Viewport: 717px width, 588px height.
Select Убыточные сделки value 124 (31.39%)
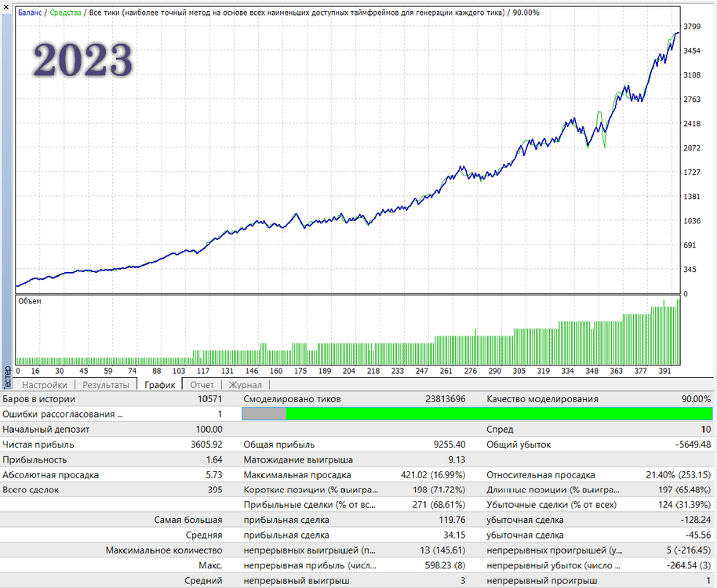click(685, 505)
